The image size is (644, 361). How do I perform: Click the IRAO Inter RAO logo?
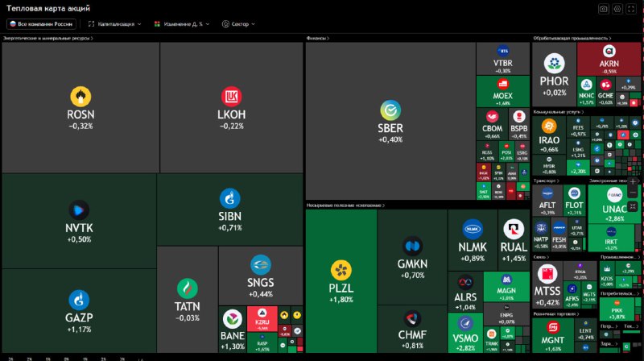(x=549, y=127)
